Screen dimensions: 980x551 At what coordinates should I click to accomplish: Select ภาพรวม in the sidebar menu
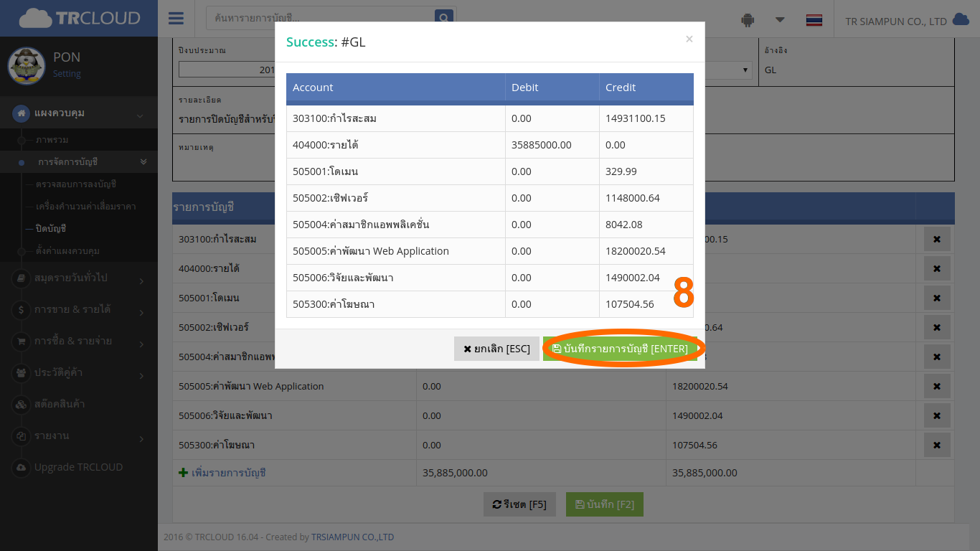[52, 140]
